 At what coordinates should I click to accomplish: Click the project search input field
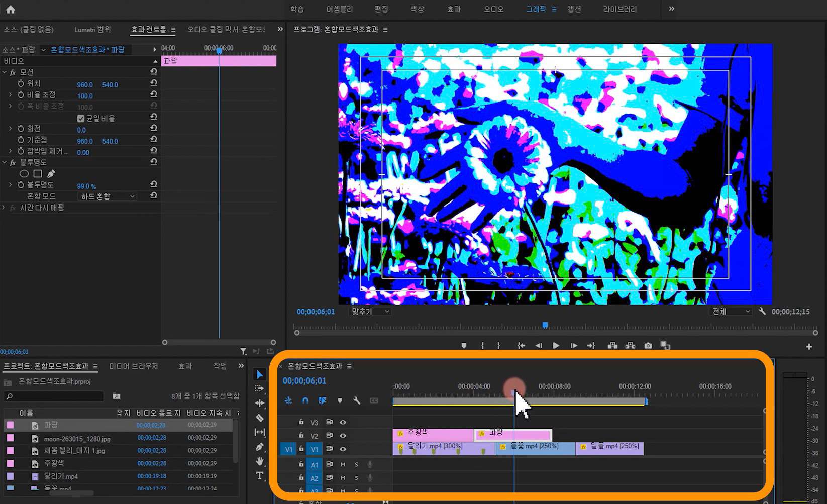pos(54,396)
